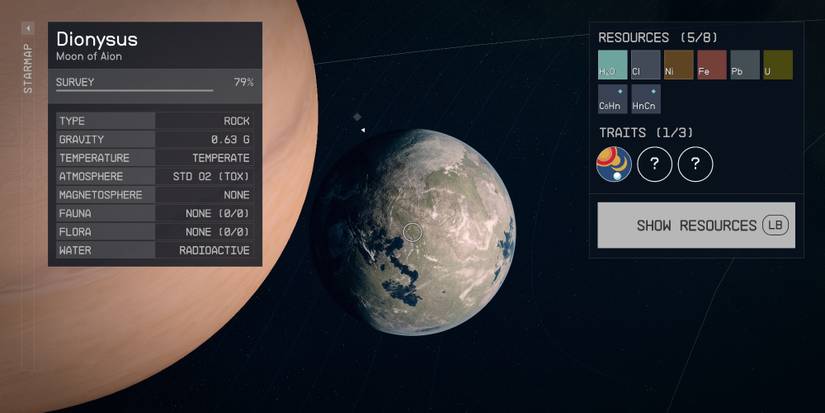Select the H2O water resource tile
This screenshot has width=825, height=413.
(x=612, y=65)
